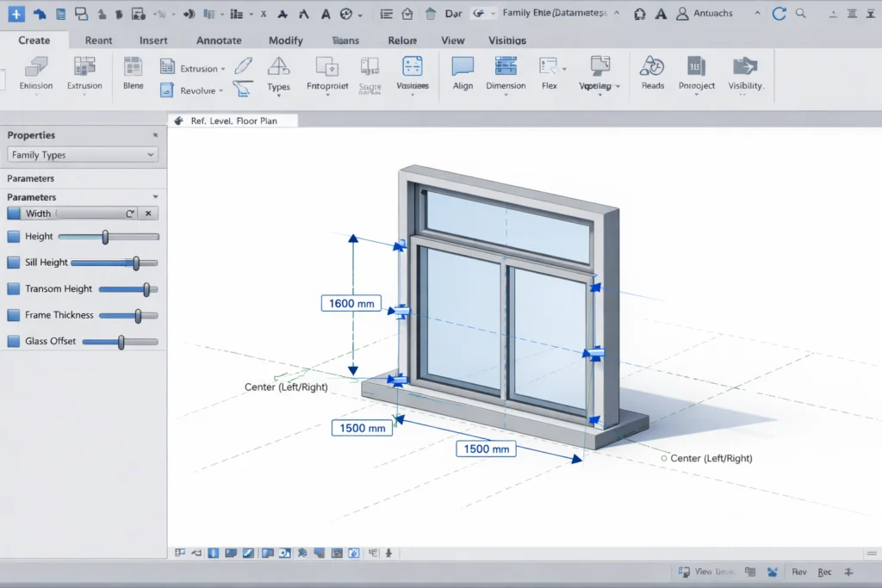Switch to the Annotate ribbon tab
Screen dimensions: 882x588
(x=219, y=40)
